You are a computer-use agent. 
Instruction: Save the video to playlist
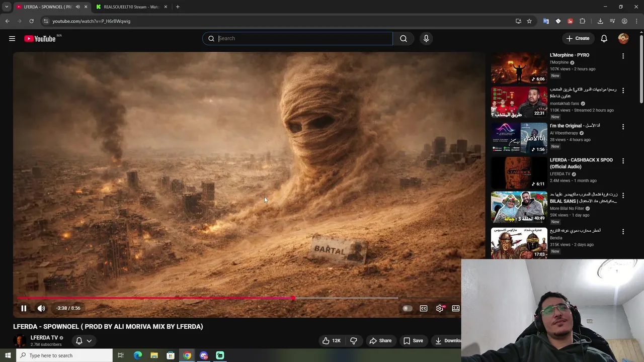click(413, 341)
